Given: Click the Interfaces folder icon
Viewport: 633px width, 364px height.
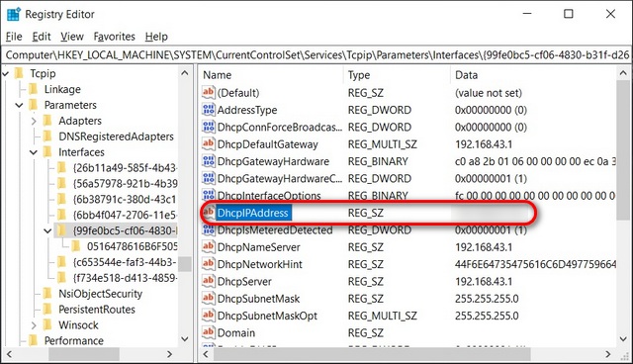Looking at the screenshot, I should click(47, 152).
